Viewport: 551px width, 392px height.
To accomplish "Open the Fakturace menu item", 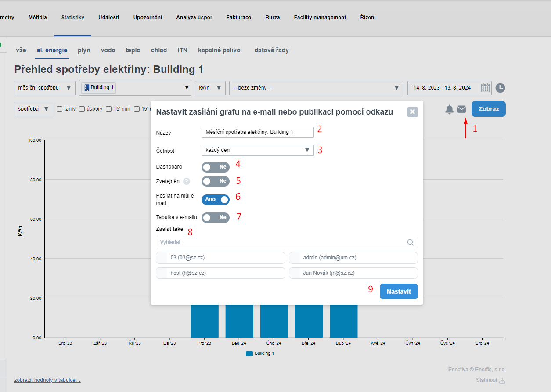I will 238,18.
